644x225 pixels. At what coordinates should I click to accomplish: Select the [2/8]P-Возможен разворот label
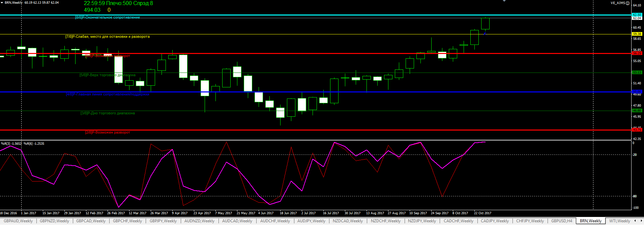pyautogui.click(x=108, y=132)
